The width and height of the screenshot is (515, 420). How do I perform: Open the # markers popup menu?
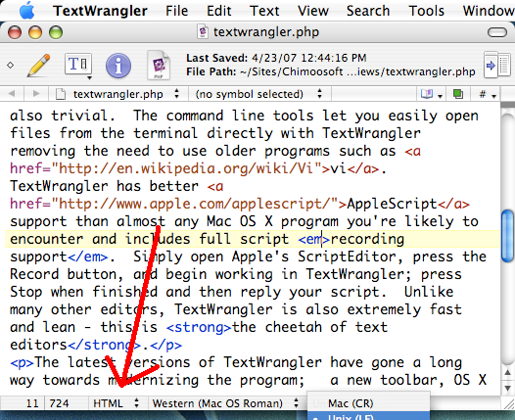(487, 95)
